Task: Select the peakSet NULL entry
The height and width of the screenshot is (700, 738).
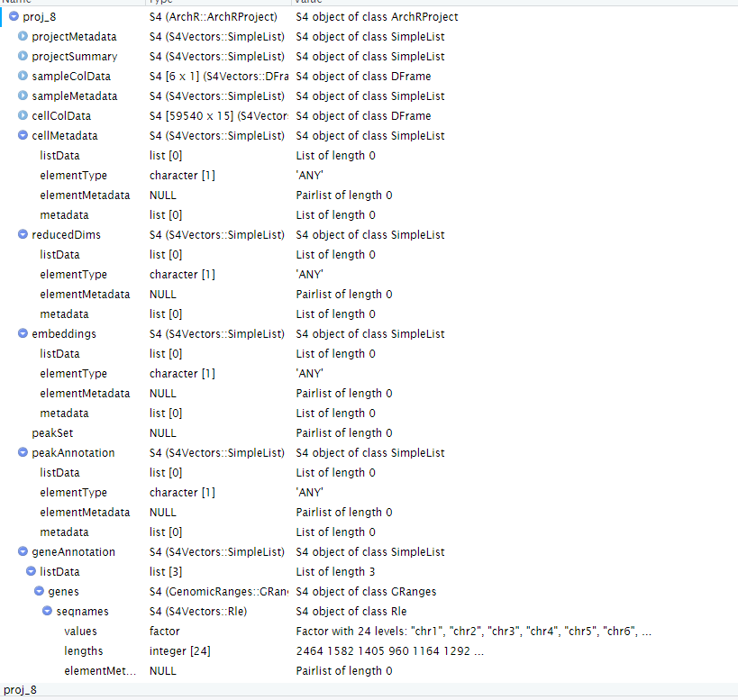Action: [x=54, y=432]
